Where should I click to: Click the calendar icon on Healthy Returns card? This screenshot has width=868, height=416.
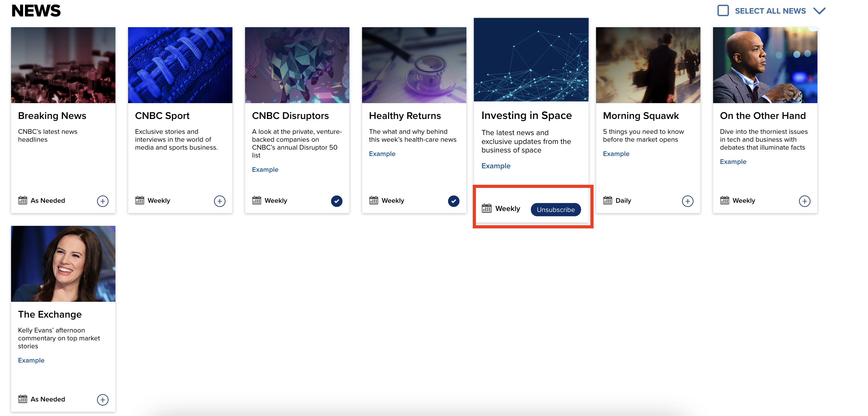(373, 200)
